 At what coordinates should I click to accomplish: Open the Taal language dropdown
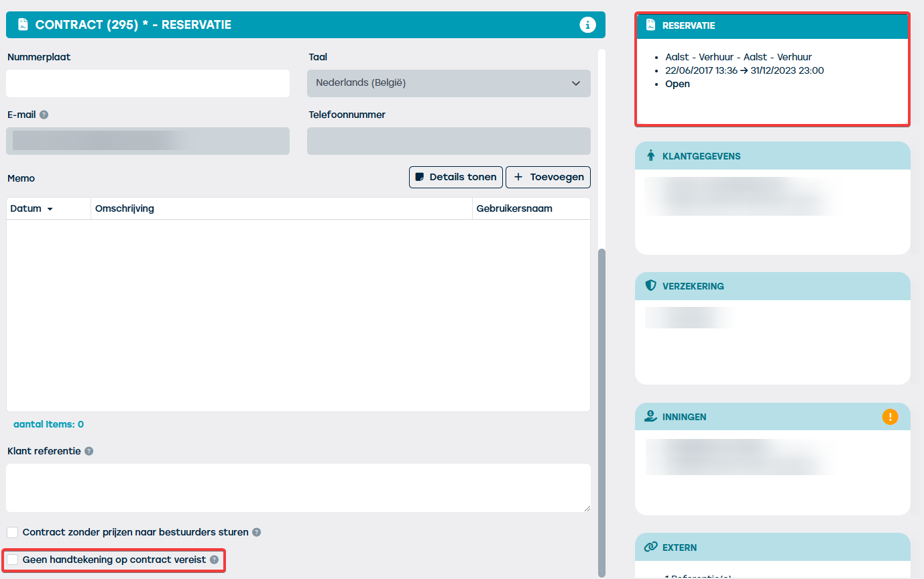(449, 83)
